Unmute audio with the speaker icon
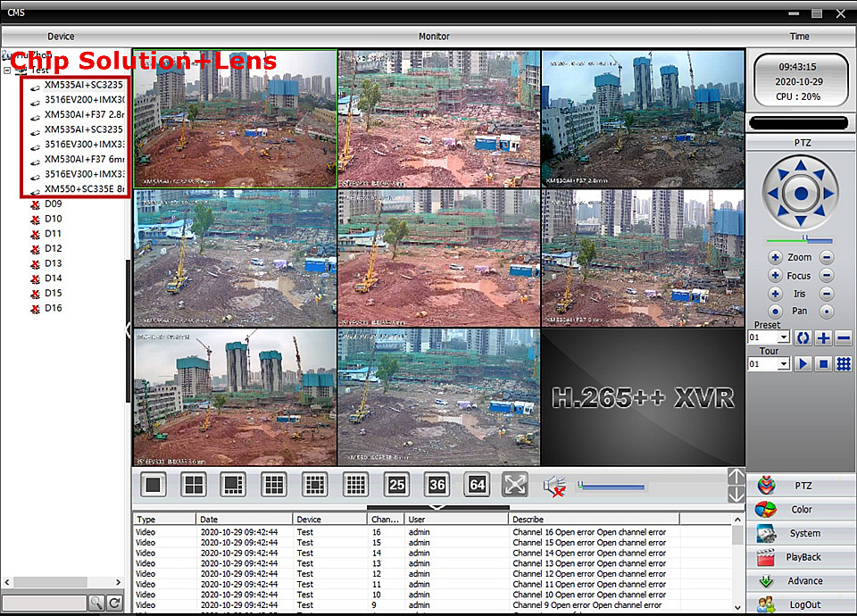The height and width of the screenshot is (616, 857). coord(554,486)
